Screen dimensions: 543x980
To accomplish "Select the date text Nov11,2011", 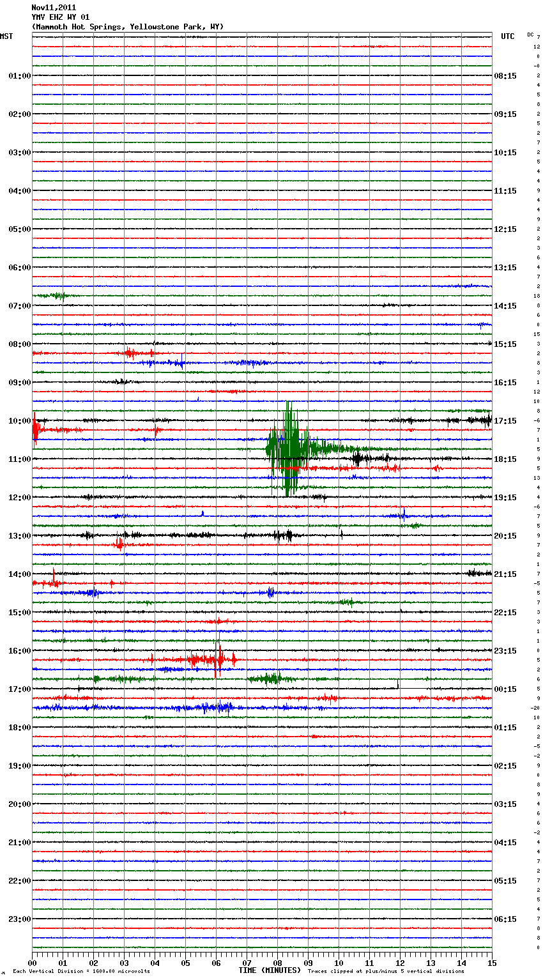I will (54, 8).
